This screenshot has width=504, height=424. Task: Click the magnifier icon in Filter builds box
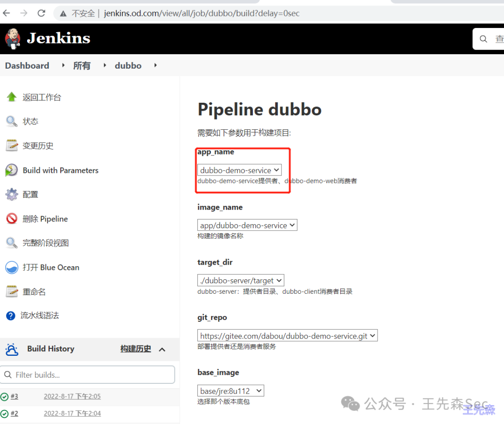(8, 375)
